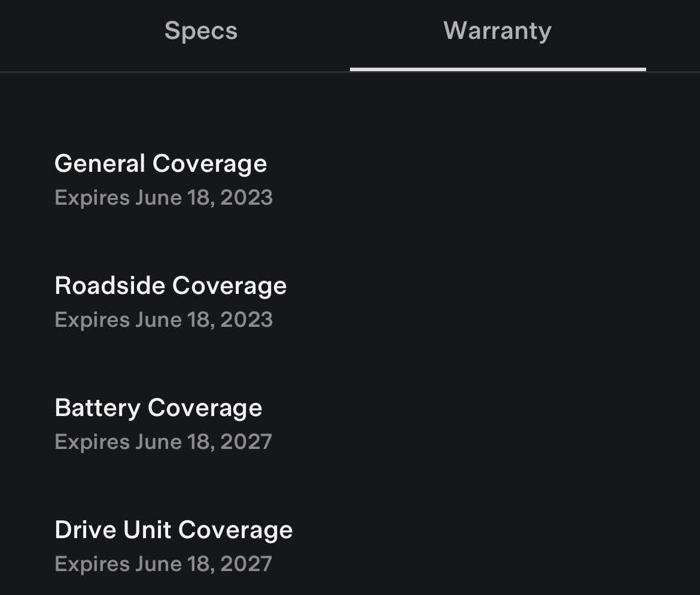Select the Battery Coverage heading
The height and width of the screenshot is (595, 700).
(x=158, y=408)
